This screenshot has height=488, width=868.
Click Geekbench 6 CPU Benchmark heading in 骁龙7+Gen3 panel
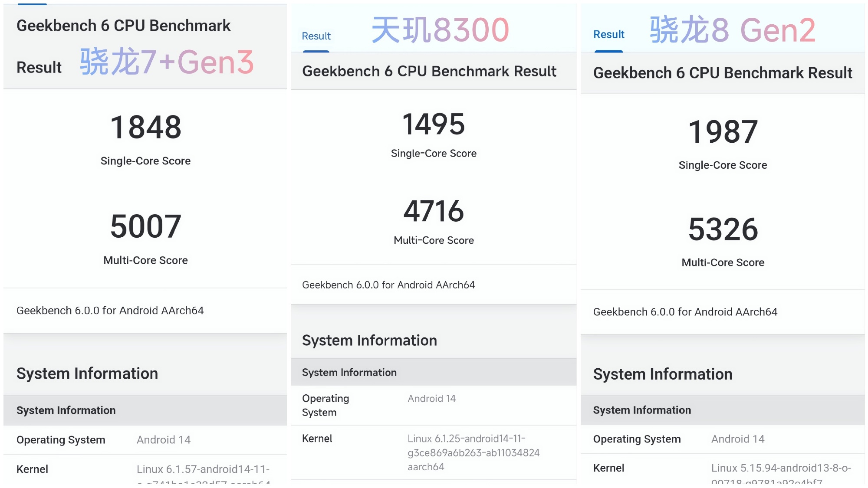124,26
